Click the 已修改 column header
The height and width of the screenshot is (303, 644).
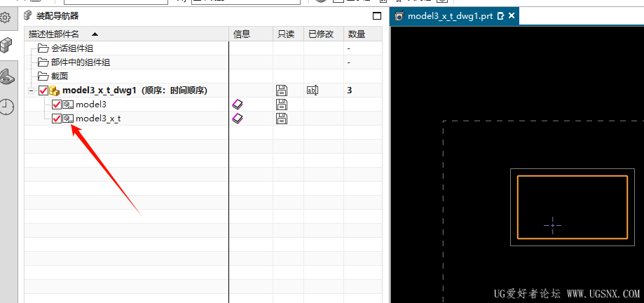(324, 34)
